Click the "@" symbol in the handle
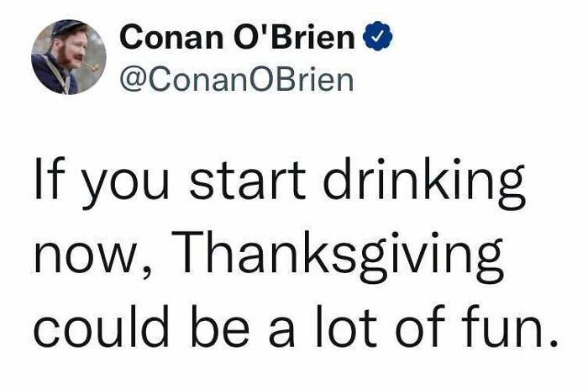 tap(134, 80)
